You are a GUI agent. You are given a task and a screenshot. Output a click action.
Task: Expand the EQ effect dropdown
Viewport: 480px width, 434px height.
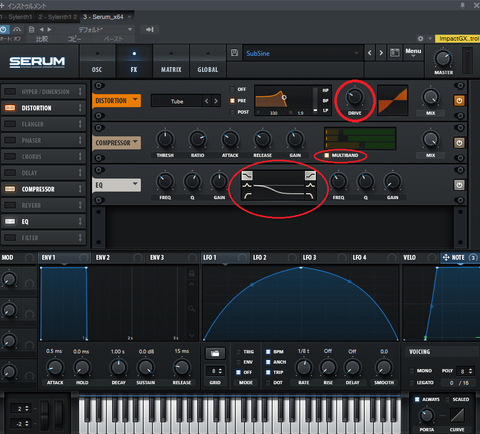(x=116, y=185)
